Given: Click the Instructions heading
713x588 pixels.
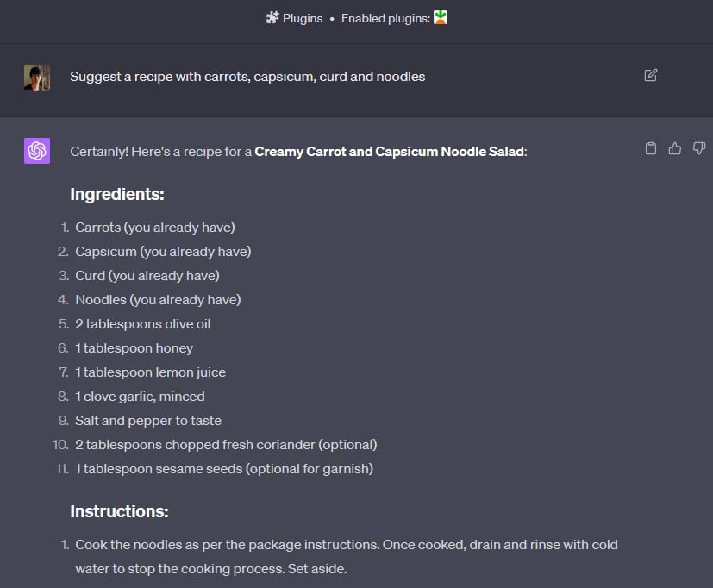Looking at the screenshot, I should tap(119, 511).
